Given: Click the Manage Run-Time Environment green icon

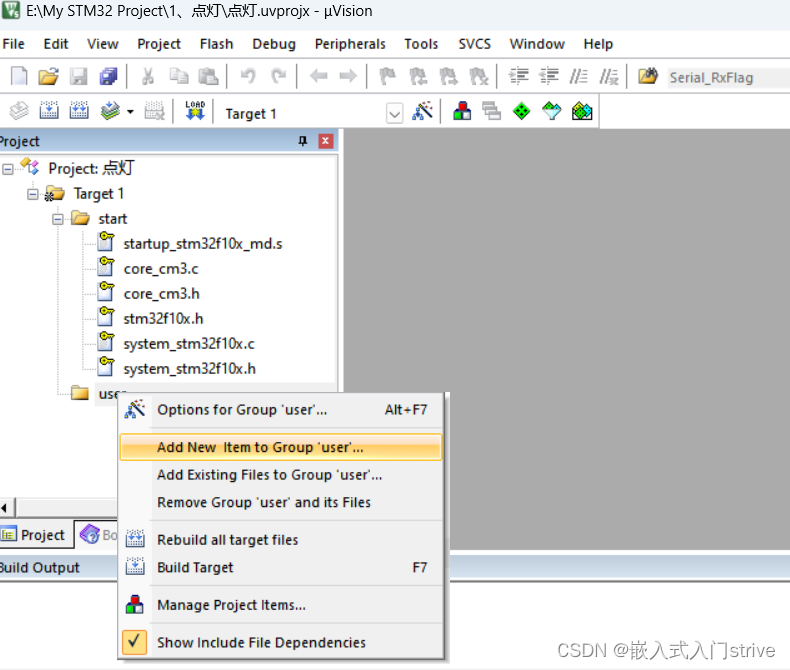Looking at the screenshot, I should tap(521, 111).
